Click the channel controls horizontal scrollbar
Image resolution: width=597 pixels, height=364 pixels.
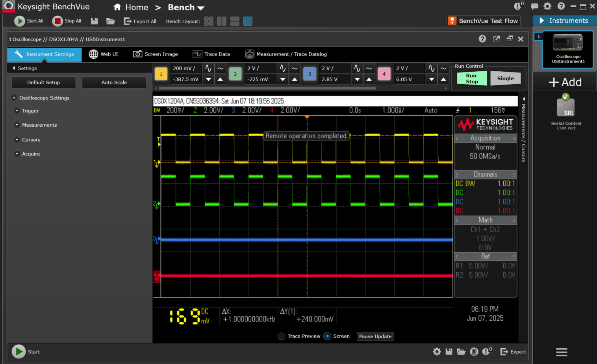point(267,88)
